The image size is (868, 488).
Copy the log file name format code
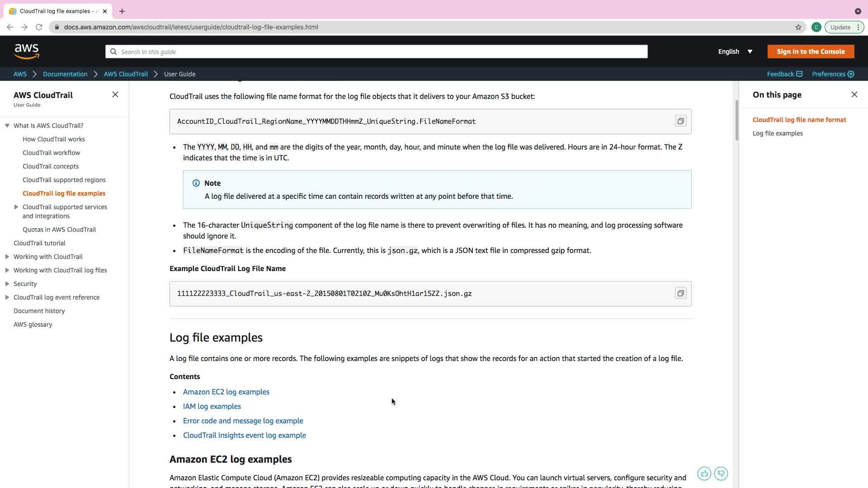point(680,121)
